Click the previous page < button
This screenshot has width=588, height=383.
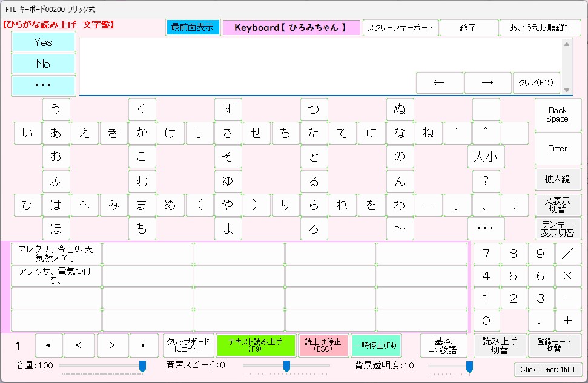pos(78,345)
